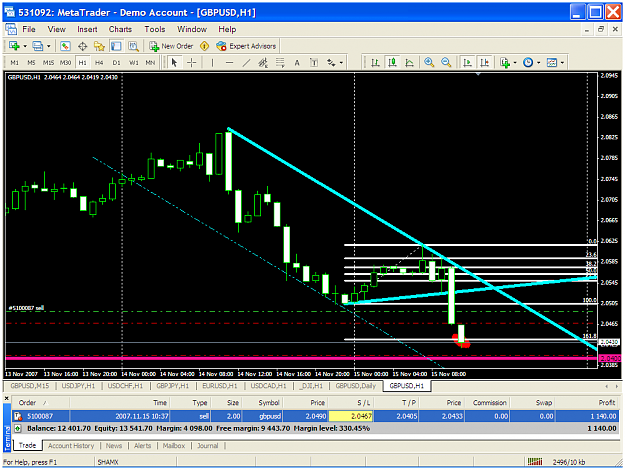Screen dimensions: 625x470
Task: Toggle the Expert Advisors button
Action: point(246,46)
